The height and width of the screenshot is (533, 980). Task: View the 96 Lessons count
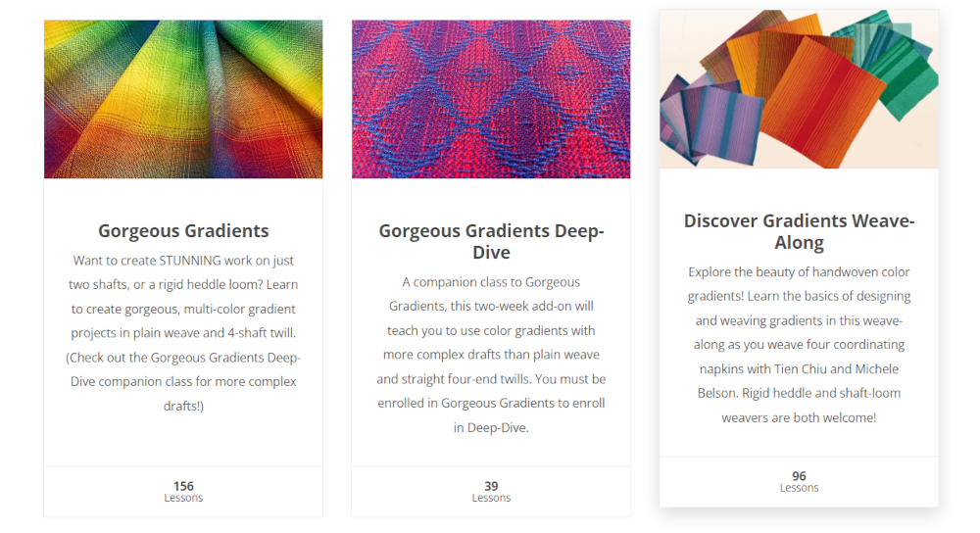[x=799, y=475]
